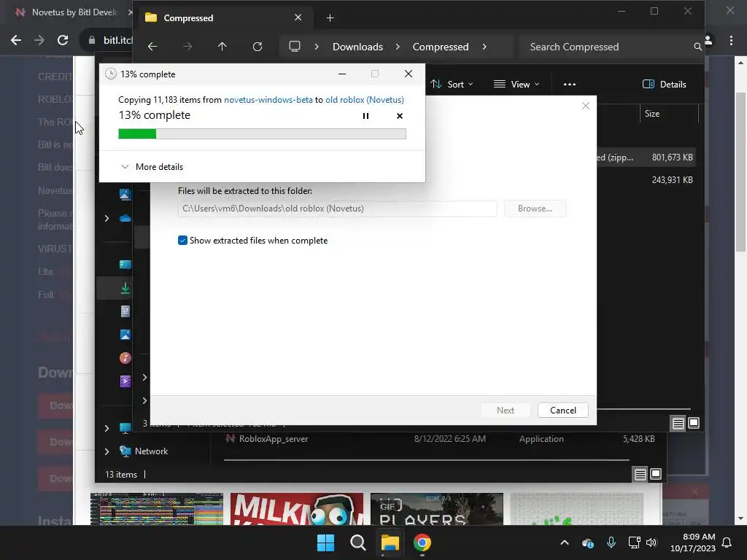The height and width of the screenshot is (560, 747).
Task: Open Videos in the sidebar
Action: (125, 381)
